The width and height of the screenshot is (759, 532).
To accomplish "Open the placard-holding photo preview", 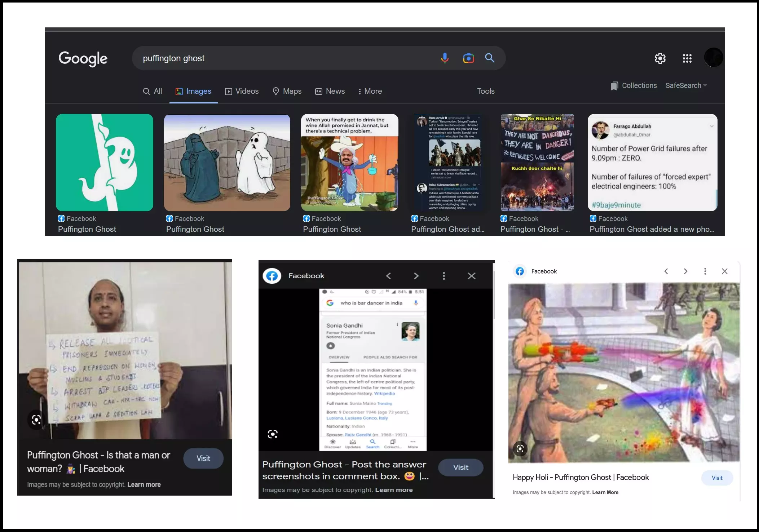I will point(125,350).
